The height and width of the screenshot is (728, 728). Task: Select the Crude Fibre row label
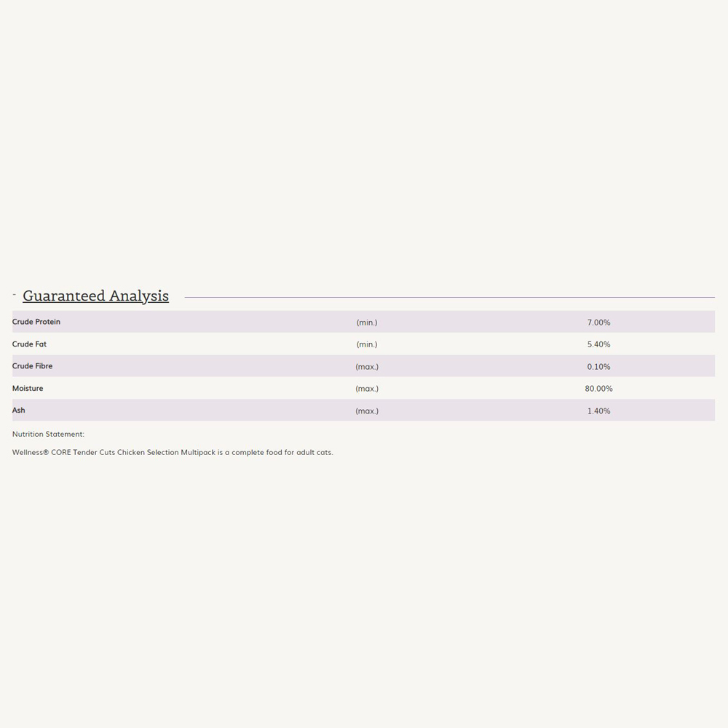(32, 366)
